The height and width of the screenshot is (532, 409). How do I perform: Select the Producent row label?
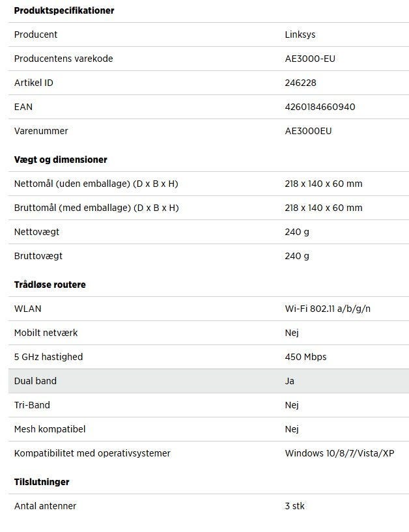coord(36,35)
